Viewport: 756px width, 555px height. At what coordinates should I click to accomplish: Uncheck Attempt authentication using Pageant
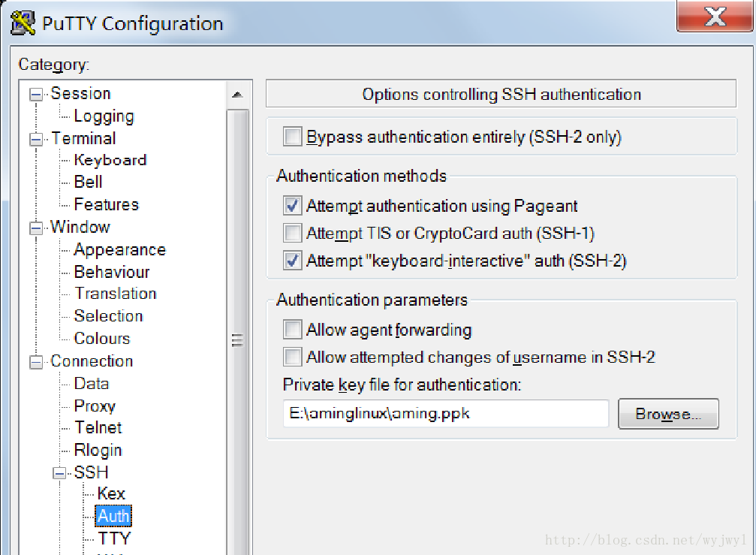tap(292, 206)
